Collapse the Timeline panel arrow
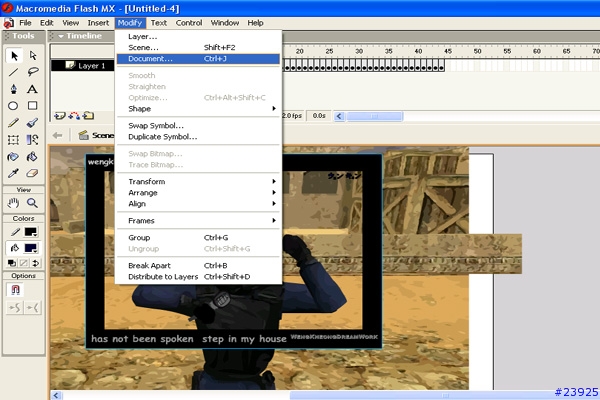This screenshot has height=400, width=600. 61,36
